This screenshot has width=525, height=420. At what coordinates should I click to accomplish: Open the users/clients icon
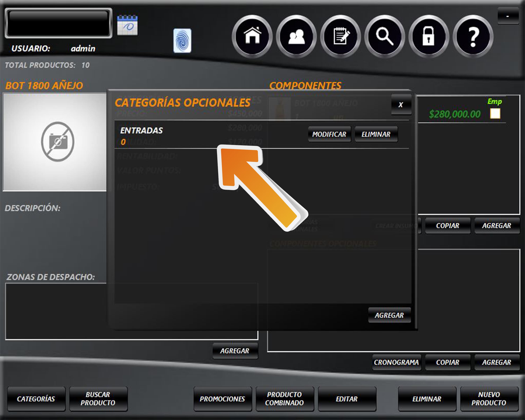296,37
